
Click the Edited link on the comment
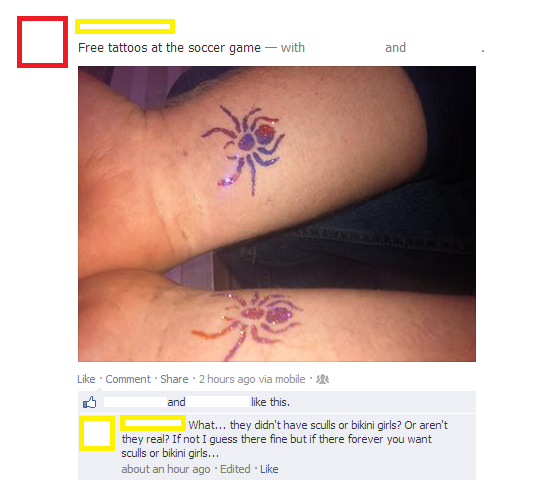tap(235, 469)
